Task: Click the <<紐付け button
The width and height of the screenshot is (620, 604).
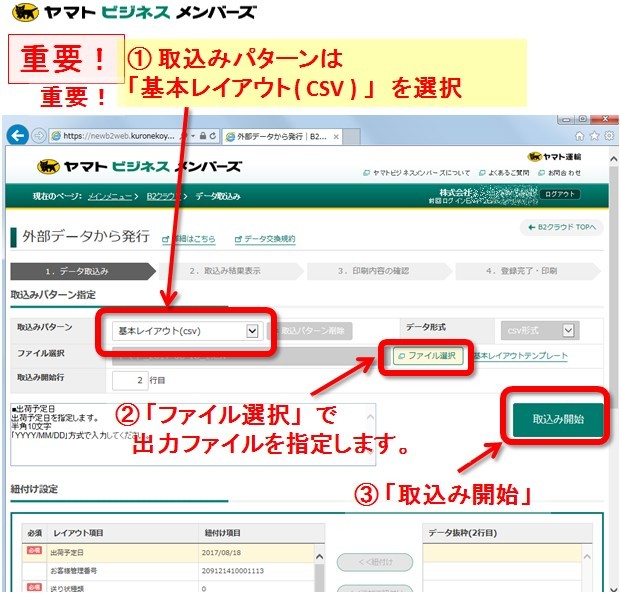Action: 375,562
